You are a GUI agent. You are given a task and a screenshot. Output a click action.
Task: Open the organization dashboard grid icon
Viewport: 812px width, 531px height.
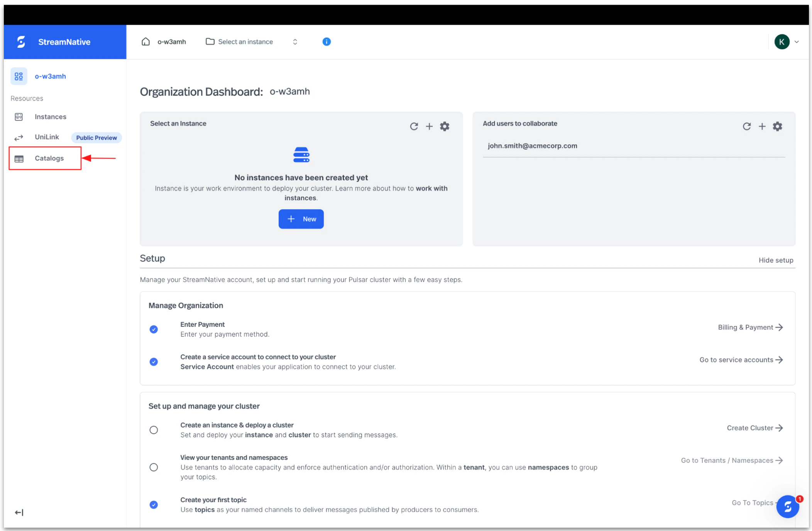19,76
